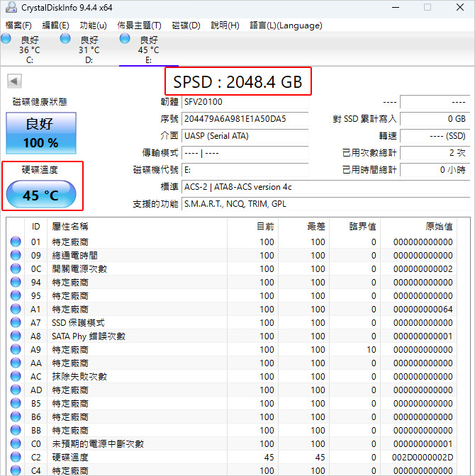475x476 pixels.
Task: Click status orb of attribute 0C row
Action: (x=16, y=268)
